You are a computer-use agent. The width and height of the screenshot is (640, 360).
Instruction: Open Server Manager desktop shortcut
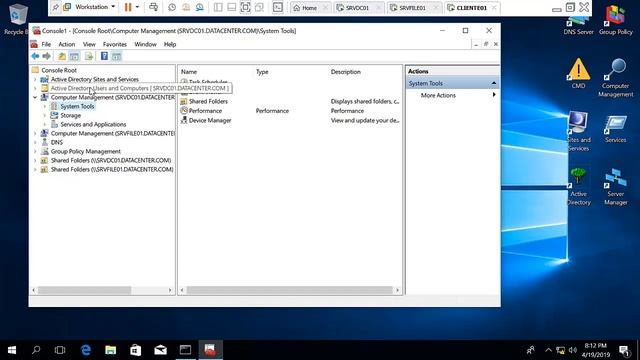pyautogui.click(x=616, y=186)
